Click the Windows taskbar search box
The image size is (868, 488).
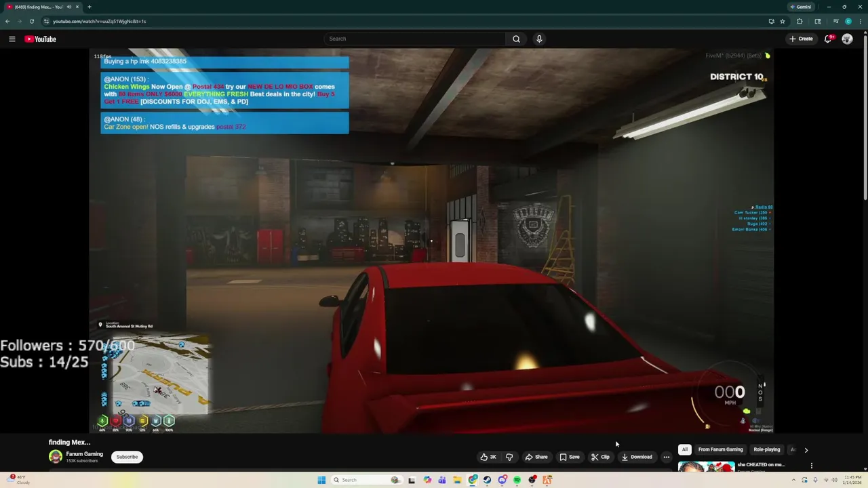(366, 480)
